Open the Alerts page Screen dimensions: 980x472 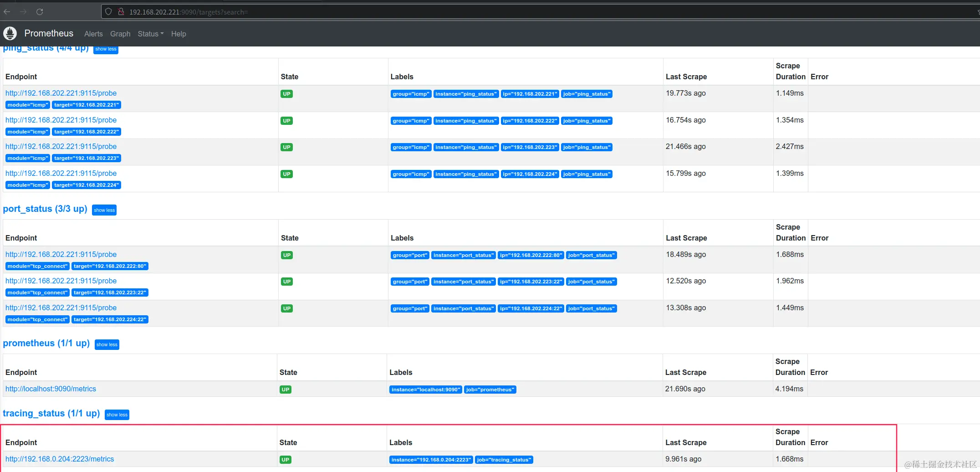93,34
